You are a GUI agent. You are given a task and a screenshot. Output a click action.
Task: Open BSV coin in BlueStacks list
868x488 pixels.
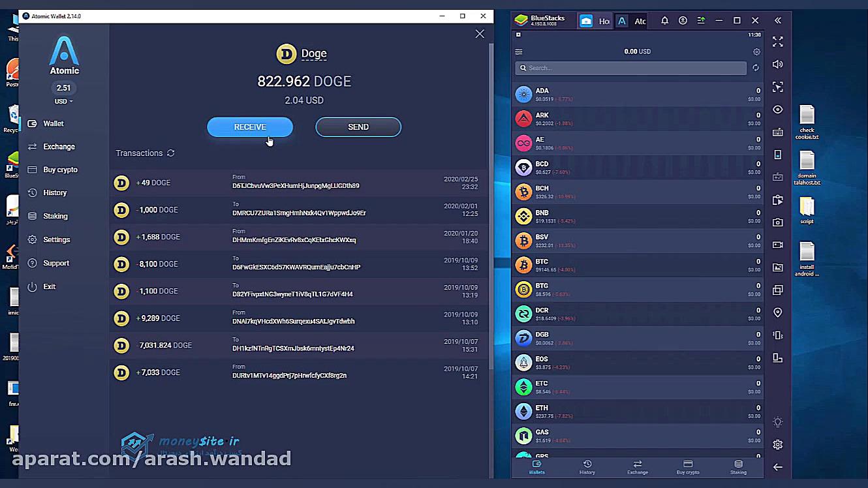pyautogui.click(x=638, y=241)
